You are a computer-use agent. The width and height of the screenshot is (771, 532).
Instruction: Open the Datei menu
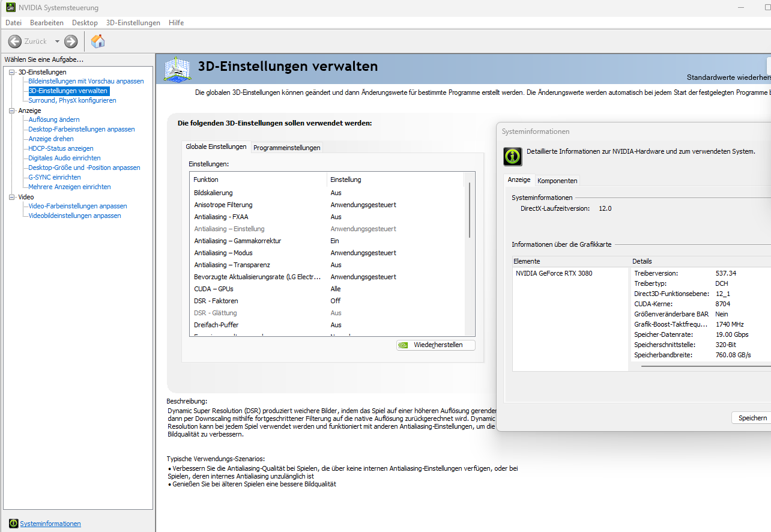point(13,23)
